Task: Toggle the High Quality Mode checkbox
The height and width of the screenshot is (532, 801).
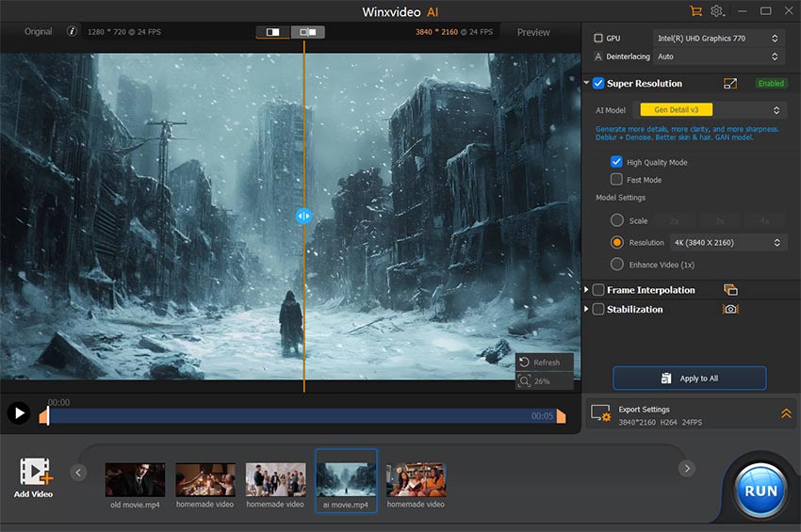Action: click(x=616, y=162)
